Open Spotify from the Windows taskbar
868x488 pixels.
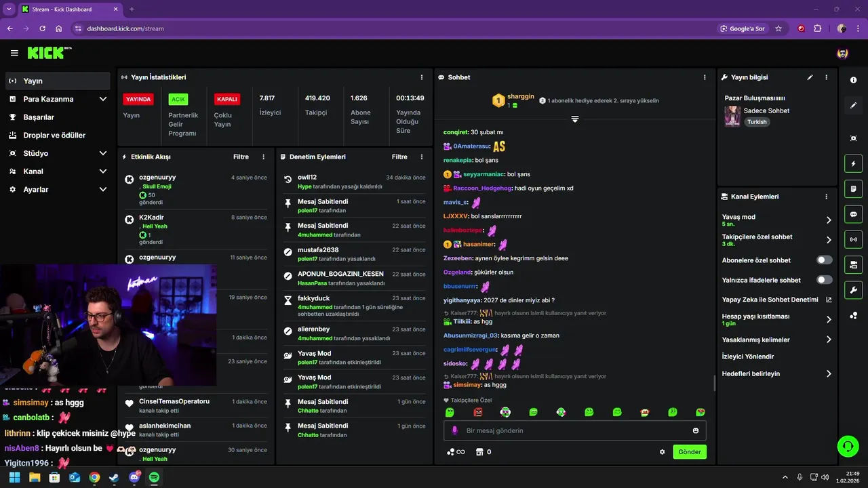tap(154, 477)
